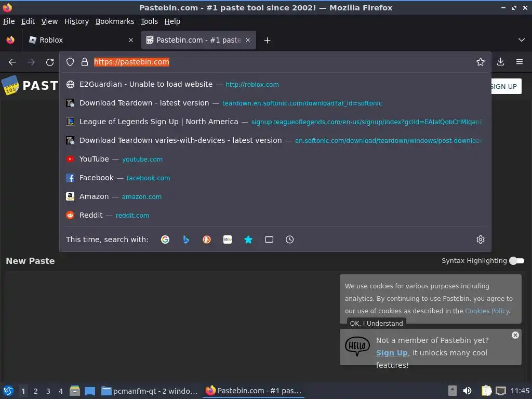Search in open tabs icon
Image resolution: width=532 pixels, height=399 pixels.
pos(269,240)
